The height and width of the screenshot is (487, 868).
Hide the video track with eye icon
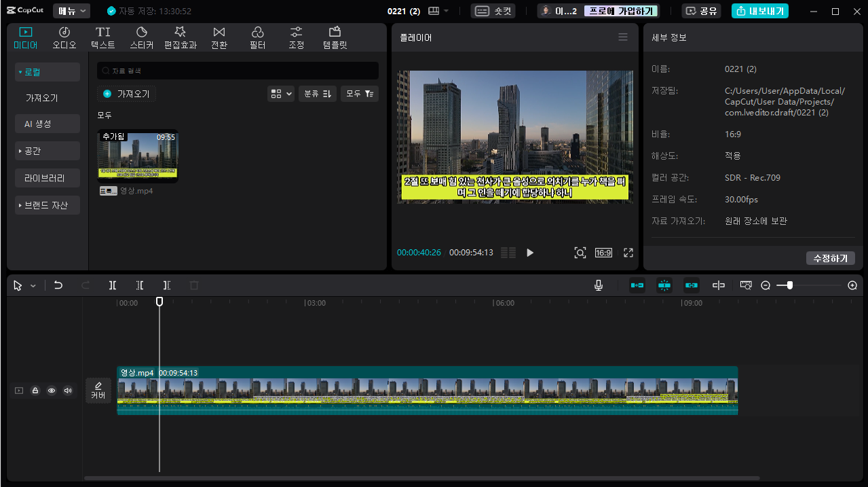point(51,391)
